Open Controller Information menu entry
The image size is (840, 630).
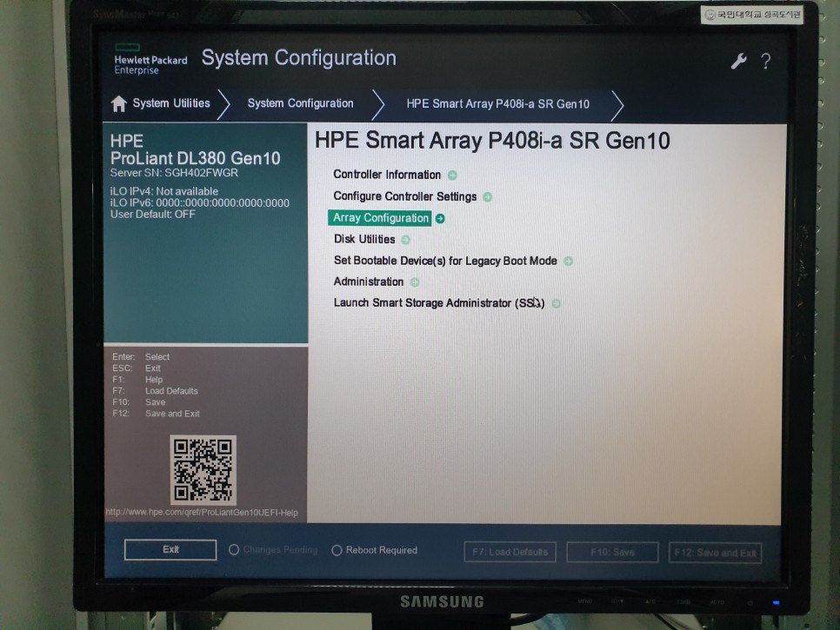[387, 175]
